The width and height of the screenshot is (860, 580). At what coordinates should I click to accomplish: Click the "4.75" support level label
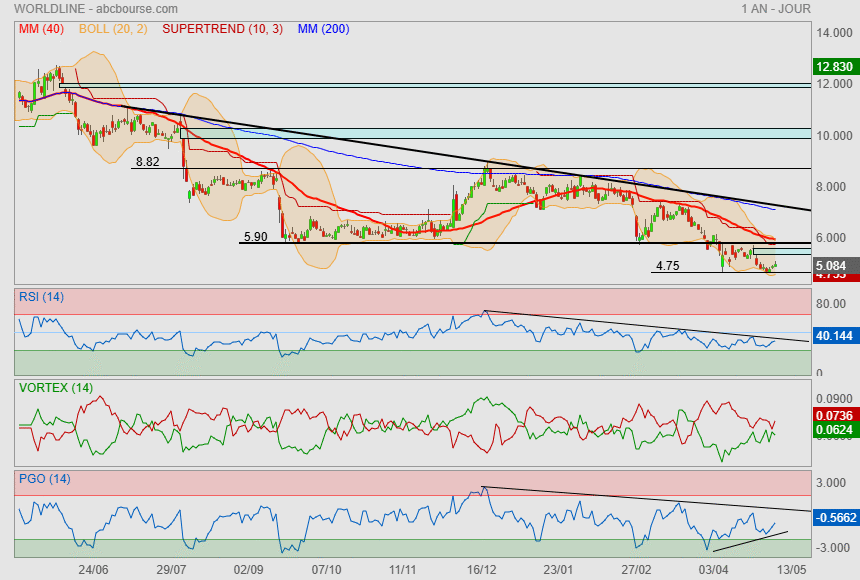[x=667, y=266]
